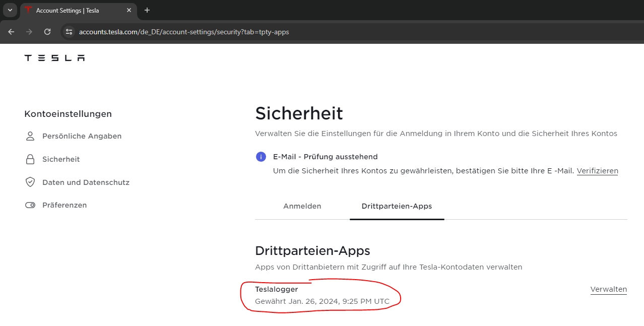The width and height of the screenshot is (644, 326).
Task: Click the browser forward arrow
Action: pyautogui.click(x=29, y=32)
